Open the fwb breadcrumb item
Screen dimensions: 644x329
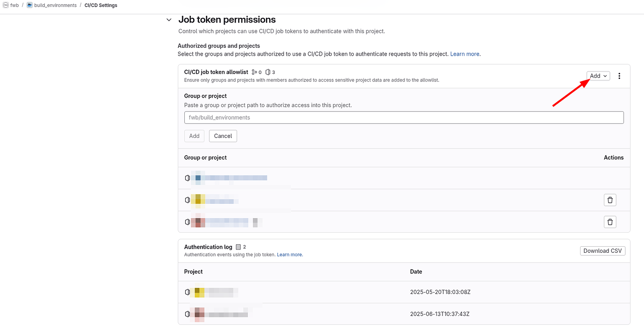pyautogui.click(x=14, y=5)
